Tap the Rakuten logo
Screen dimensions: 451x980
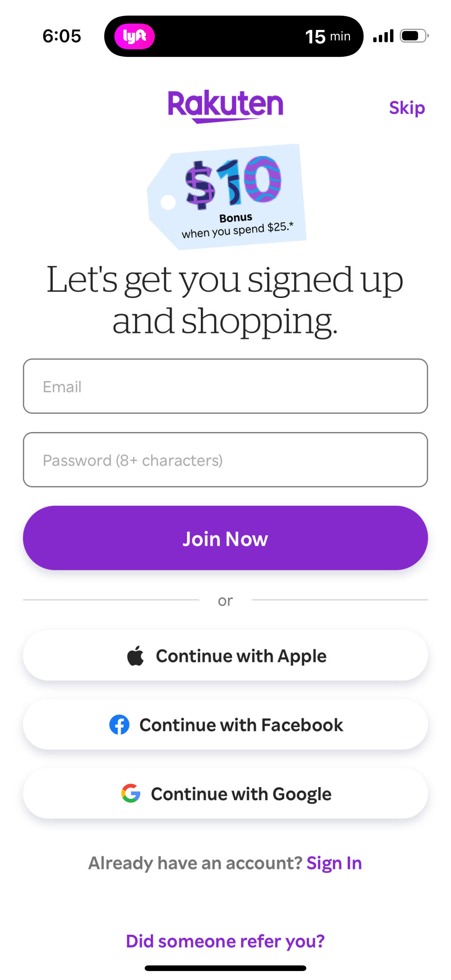[225, 106]
